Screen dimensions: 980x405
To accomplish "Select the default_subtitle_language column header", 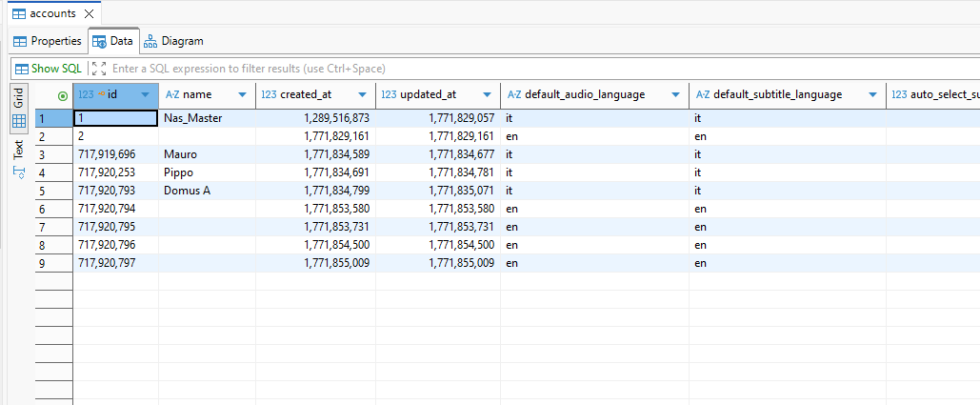I will pyautogui.click(x=788, y=95).
